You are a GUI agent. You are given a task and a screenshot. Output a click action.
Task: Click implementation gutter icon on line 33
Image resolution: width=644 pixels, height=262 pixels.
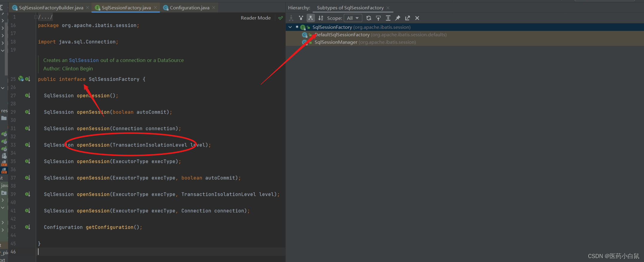coord(27,145)
